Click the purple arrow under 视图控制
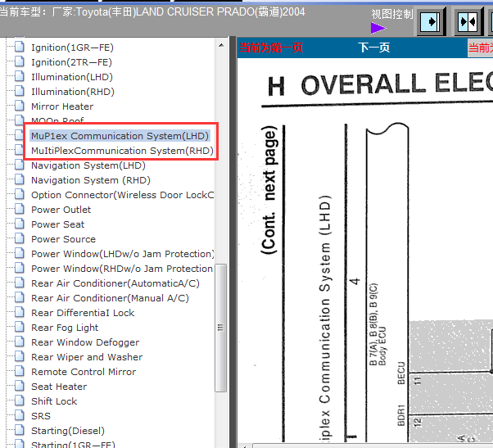This screenshot has width=493, height=448. pos(378,28)
